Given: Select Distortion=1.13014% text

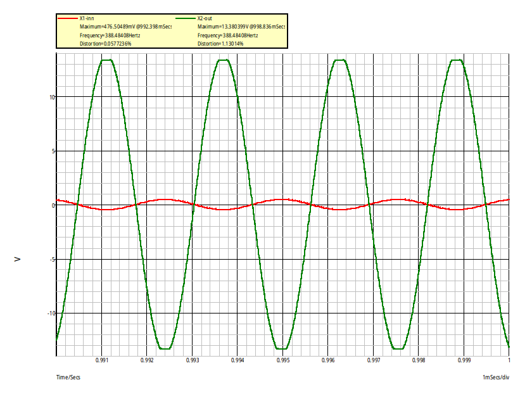Looking at the screenshot, I should [x=220, y=44].
